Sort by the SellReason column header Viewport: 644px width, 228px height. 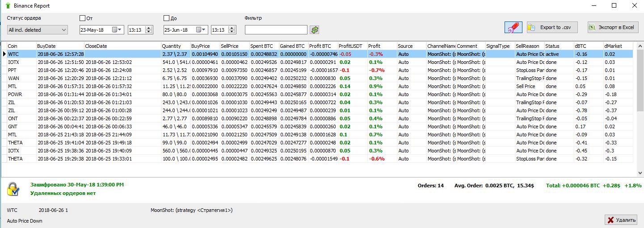coord(530,46)
